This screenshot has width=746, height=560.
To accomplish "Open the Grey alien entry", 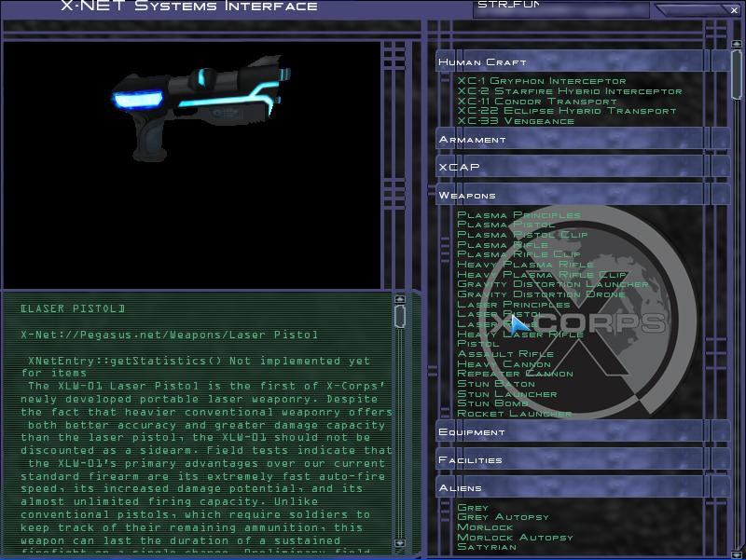I will coord(473,507).
